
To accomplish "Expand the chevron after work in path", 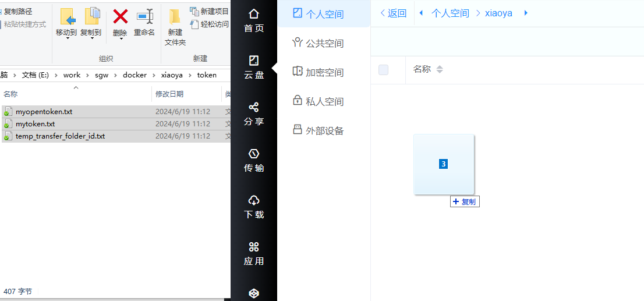I will (x=87, y=75).
